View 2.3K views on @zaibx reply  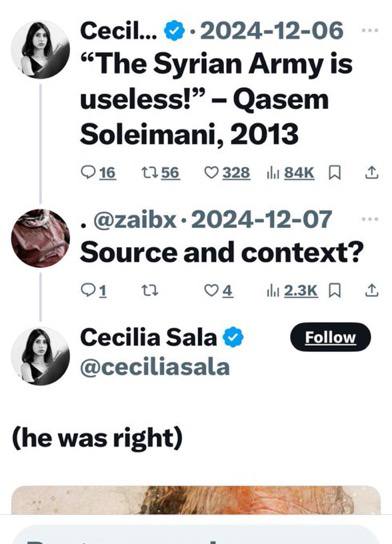(292, 290)
